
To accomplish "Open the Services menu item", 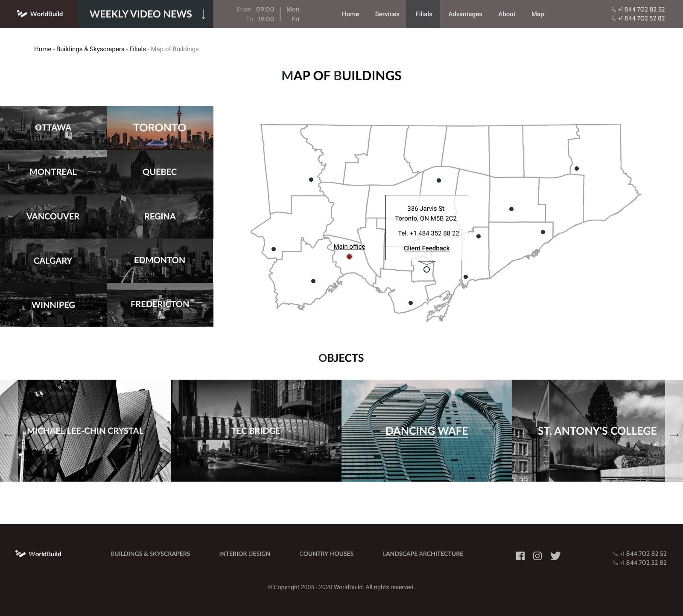I will 387,14.
